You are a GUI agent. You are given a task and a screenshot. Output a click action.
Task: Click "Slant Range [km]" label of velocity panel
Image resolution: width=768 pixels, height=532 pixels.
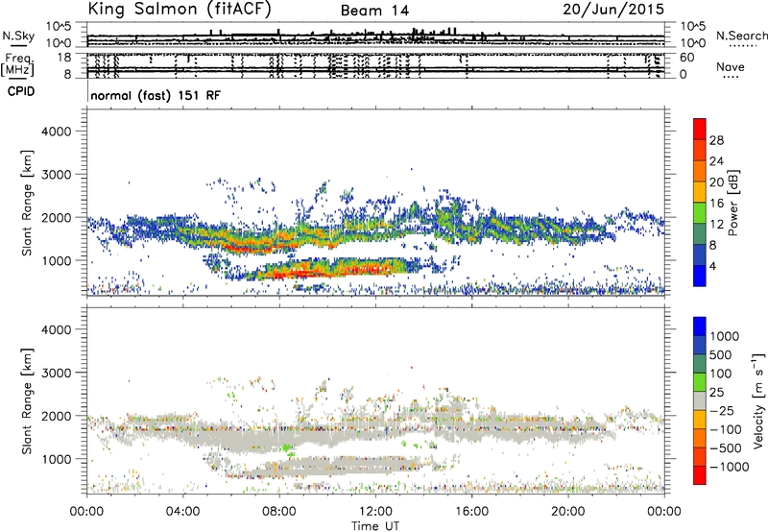click(x=27, y=401)
